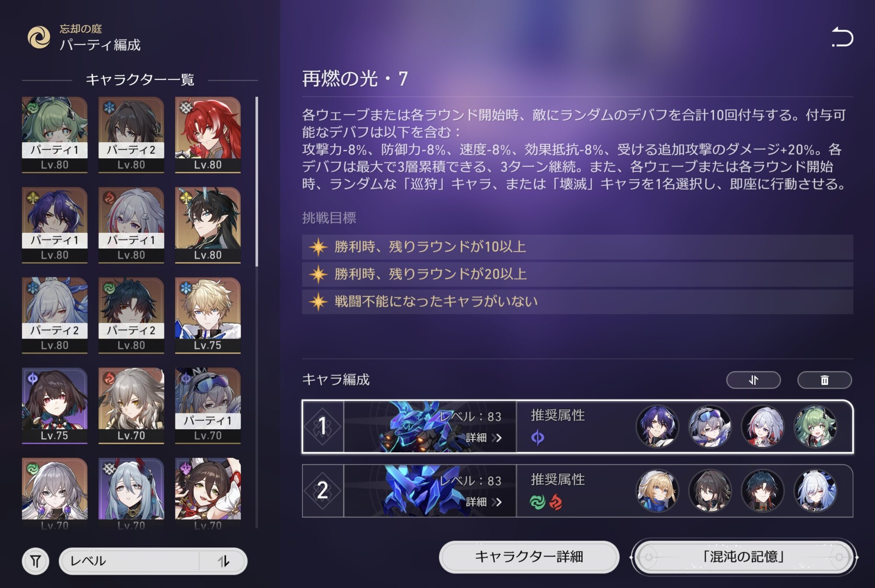Select the green-haired character in パーティ1
Image resolution: width=875 pixels, height=588 pixels.
pos(55,134)
